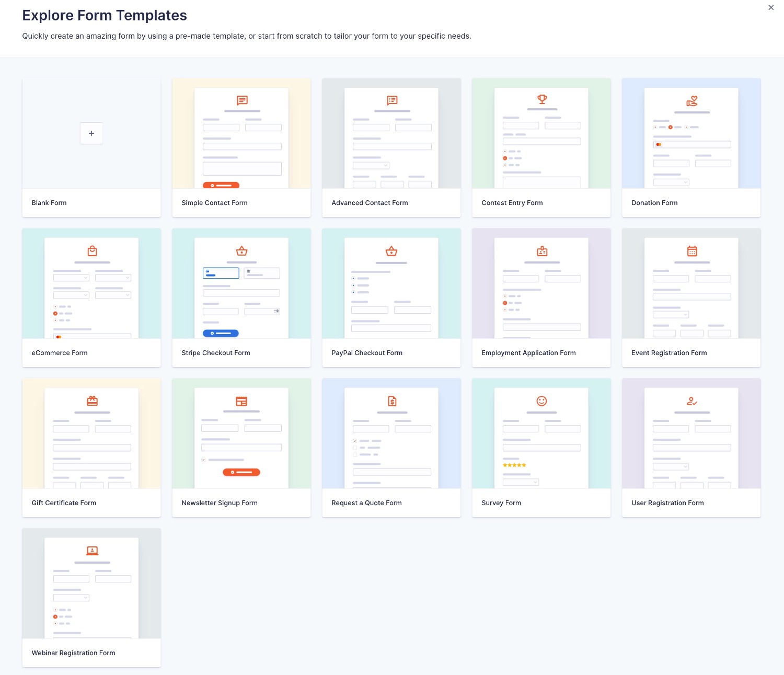Click the smiley face icon on Survey Form
784x675 pixels.
tap(542, 401)
